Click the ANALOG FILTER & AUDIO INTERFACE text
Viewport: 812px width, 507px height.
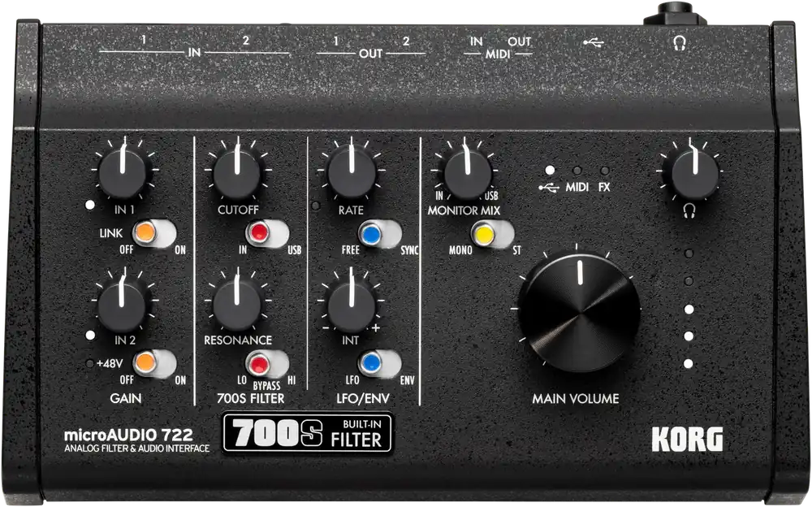pos(136,448)
